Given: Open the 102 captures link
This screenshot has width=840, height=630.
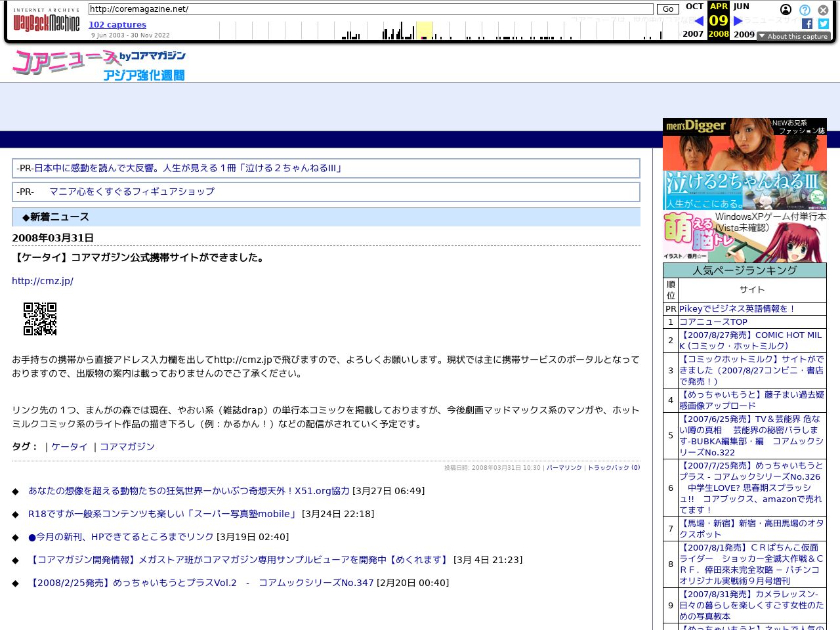Looking at the screenshot, I should pyautogui.click(x=117, y=24).
